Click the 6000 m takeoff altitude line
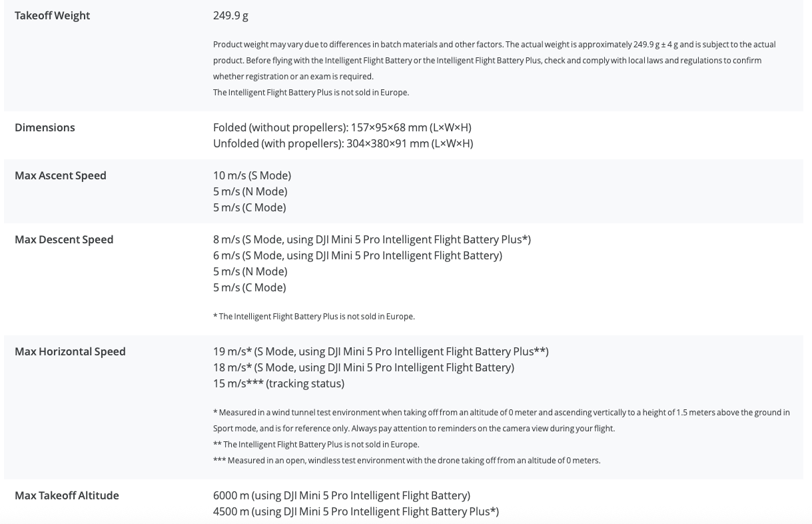Screen dimensions: 812x524 tap(341, 495)
